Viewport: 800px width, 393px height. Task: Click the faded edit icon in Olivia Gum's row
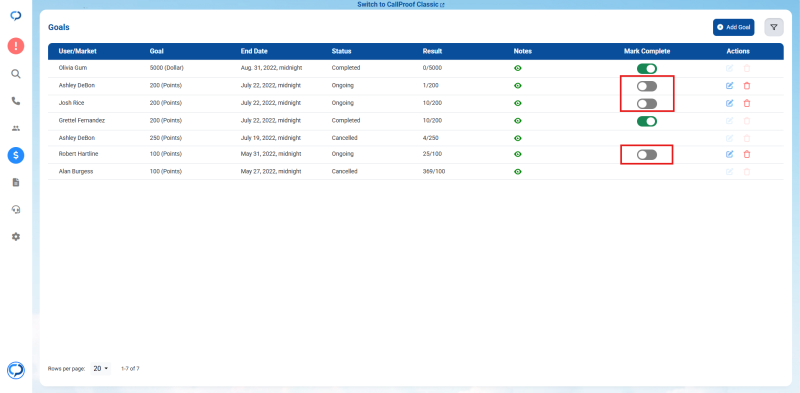(x=730, y=68)
